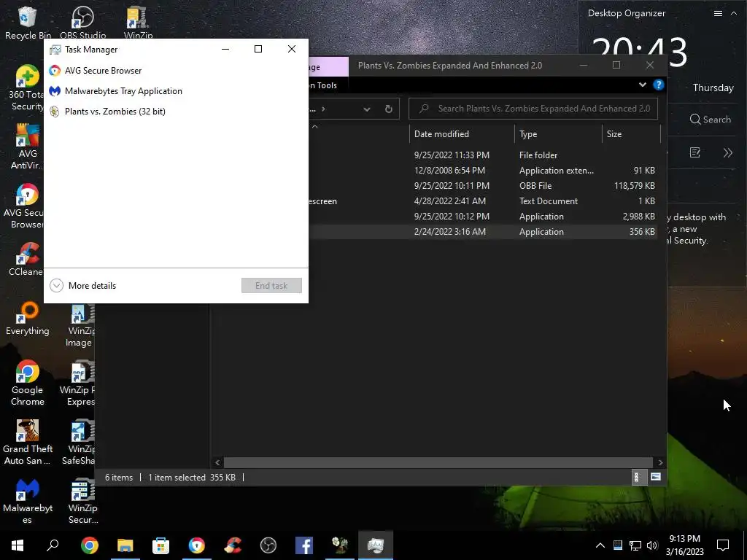Select the Everything desktop shortcut
The height and width of the screenshot is (560, 747).
[28, 319]
